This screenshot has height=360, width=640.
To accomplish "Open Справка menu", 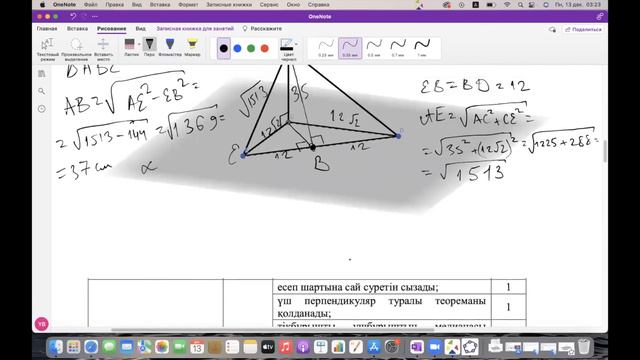I will click(x=318, y=4).
